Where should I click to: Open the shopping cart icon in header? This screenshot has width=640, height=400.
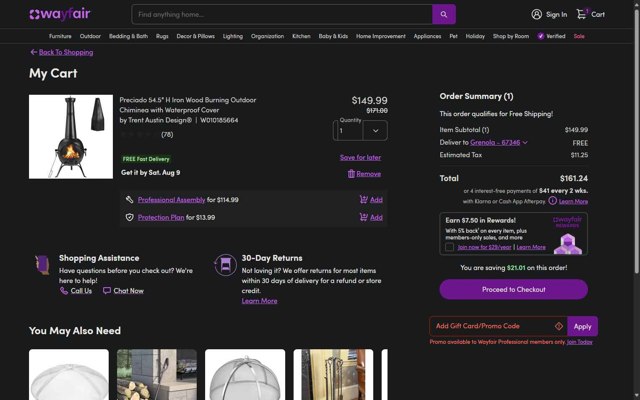click(x=581, y=14)
